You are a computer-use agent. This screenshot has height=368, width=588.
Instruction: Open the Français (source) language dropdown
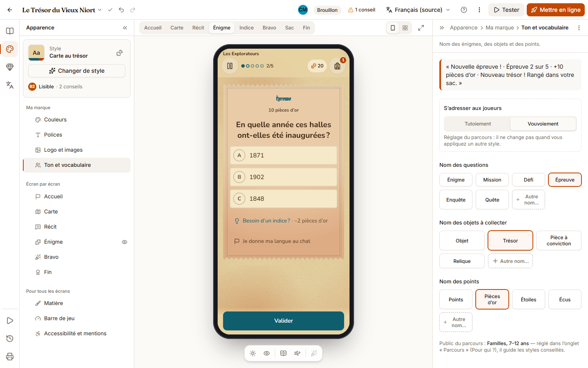click(418, 10)
